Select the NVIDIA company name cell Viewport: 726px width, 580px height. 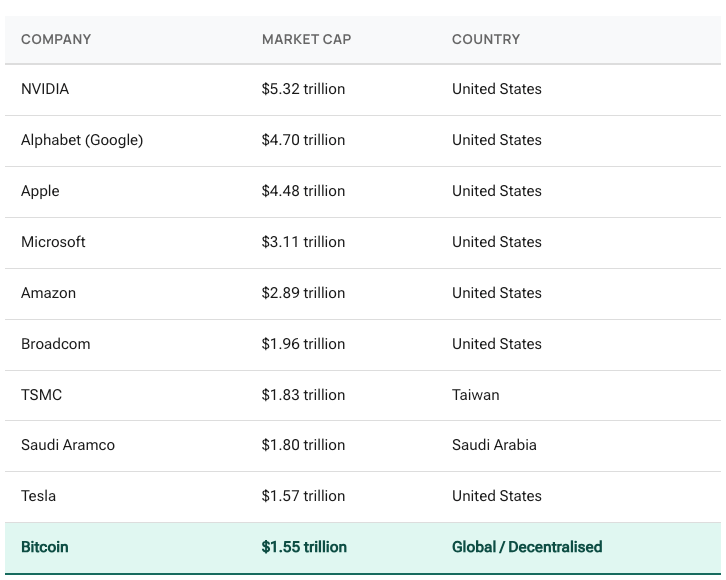45,89
